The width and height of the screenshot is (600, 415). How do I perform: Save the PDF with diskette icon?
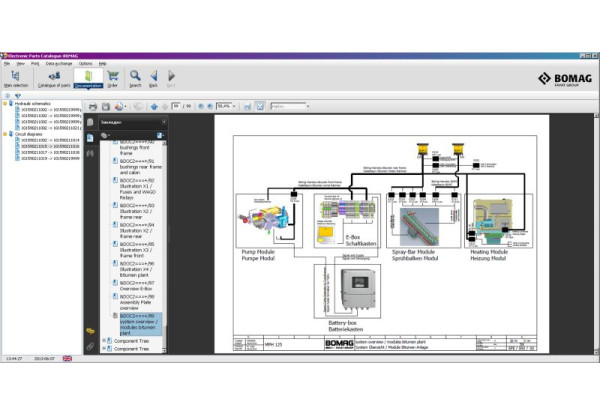point(106,105)
